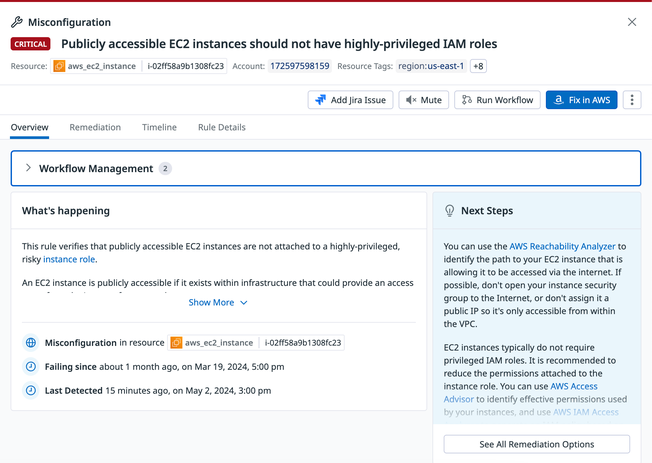The width and height of the screenshot is (652, 463).
Task: Click Add Jira Issue button
Action: (350, 100)
